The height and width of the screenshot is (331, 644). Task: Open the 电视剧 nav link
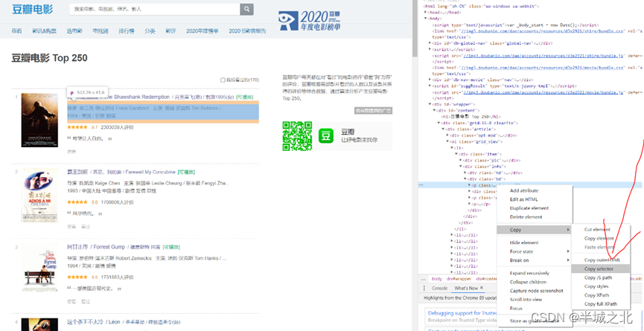tap(101, 31)
